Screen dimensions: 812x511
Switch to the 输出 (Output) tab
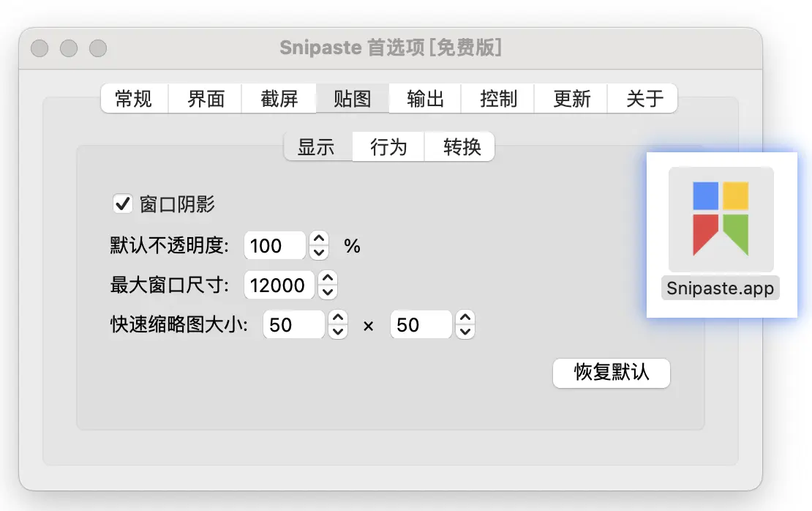[424, 99]
